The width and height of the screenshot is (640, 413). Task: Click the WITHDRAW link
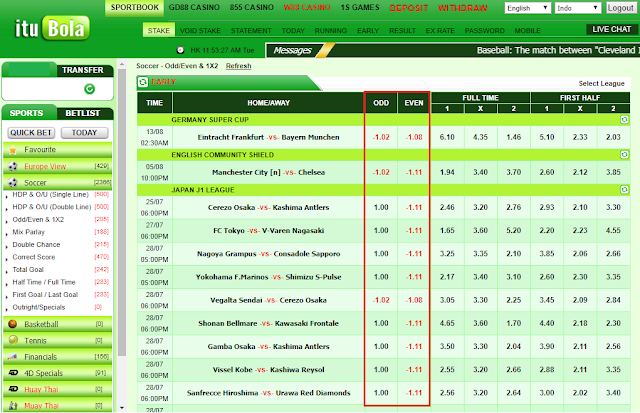tap(462, 8)
